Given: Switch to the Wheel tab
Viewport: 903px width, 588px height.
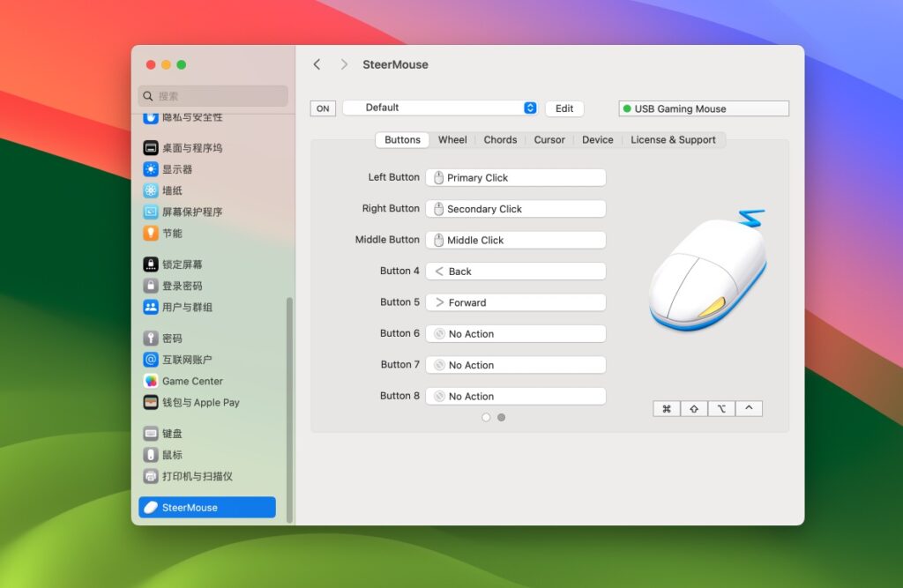Looking at the screenshot, I should click(x=452, y=139).
